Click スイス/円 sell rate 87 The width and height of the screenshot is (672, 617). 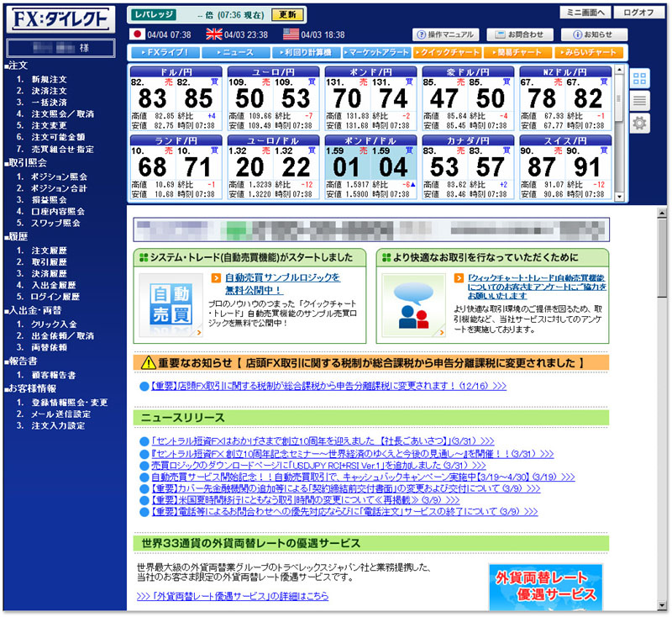tap(542, 167)
